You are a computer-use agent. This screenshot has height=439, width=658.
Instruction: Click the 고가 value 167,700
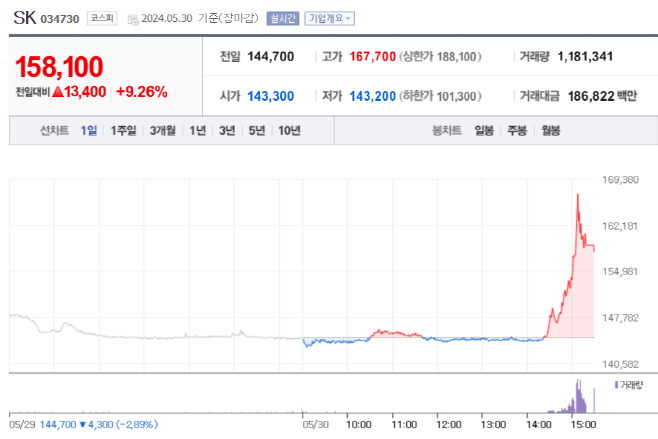373,56
